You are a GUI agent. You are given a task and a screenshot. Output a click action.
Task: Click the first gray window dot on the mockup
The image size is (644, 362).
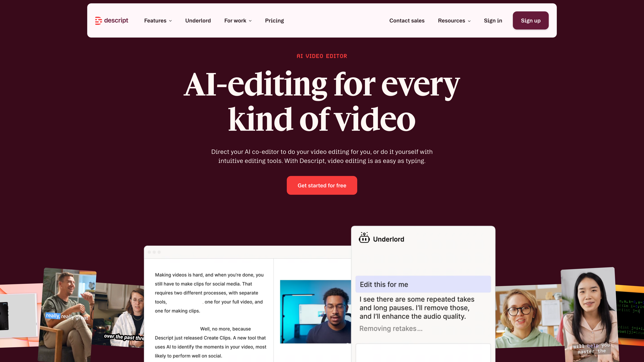point(149,252)
